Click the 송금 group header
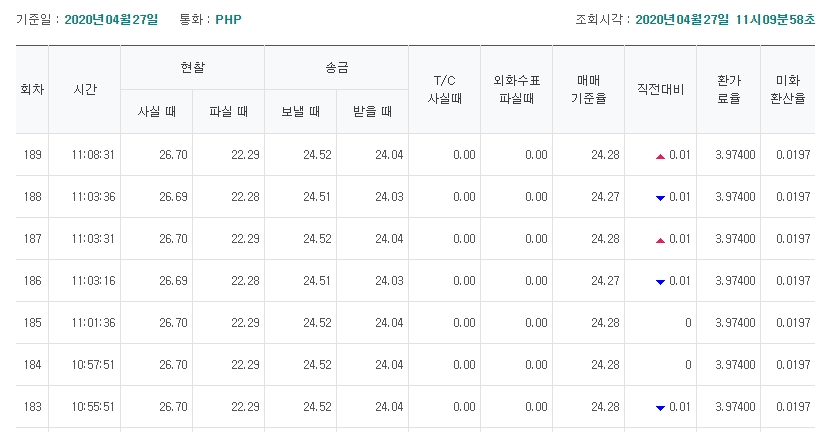 337,68
